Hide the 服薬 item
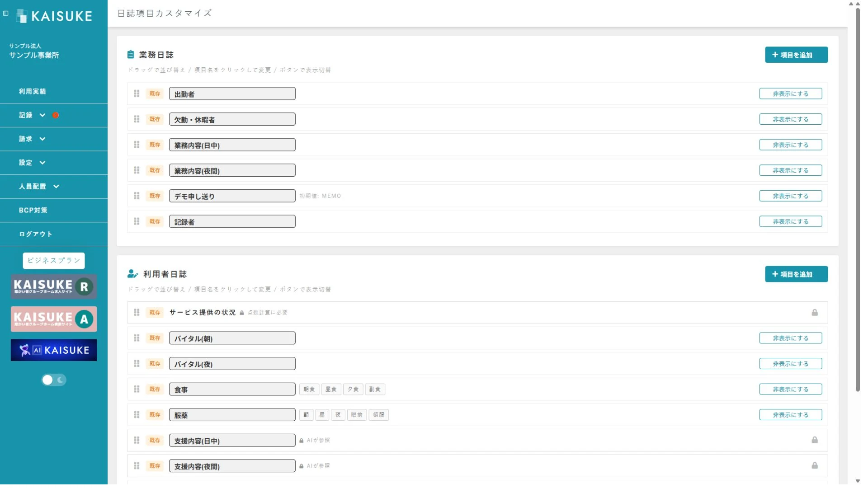Viewport: 868px width, 488px height. click(x=790, y=415)
